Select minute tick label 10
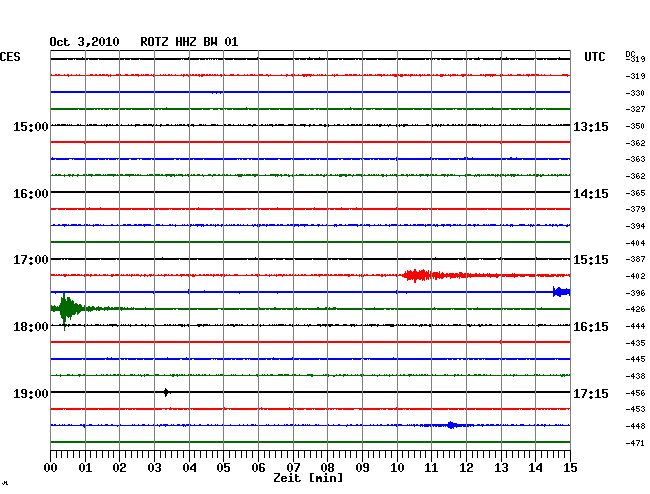 point(397,468)
